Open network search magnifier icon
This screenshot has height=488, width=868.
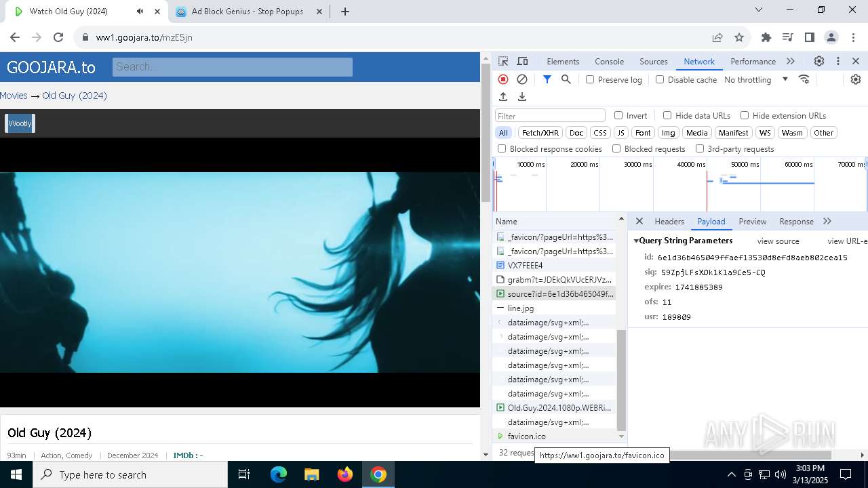[566, 79]
